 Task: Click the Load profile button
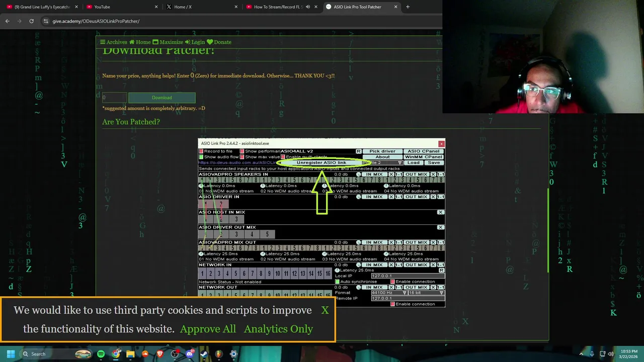413,163
